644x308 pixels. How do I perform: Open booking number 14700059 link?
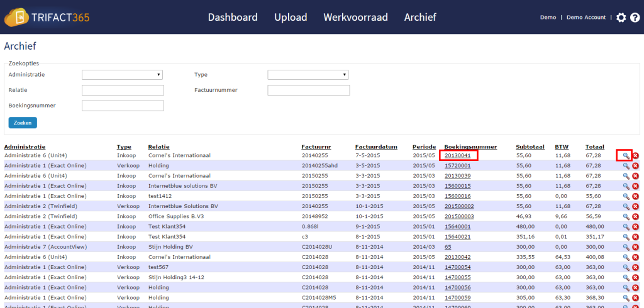[458, 297]
